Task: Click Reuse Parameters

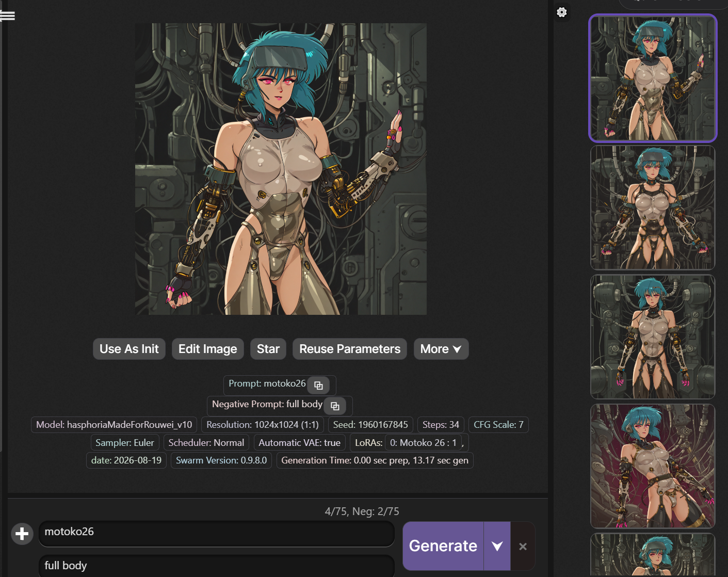Action: click(x=350, y=349)
